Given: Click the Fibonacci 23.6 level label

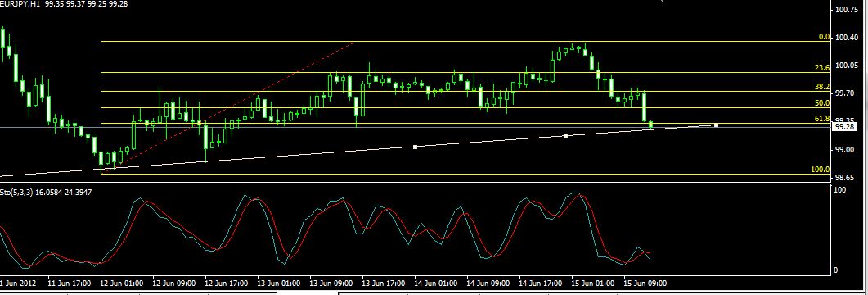Looking at the screenshot, I should coord(822,68).
